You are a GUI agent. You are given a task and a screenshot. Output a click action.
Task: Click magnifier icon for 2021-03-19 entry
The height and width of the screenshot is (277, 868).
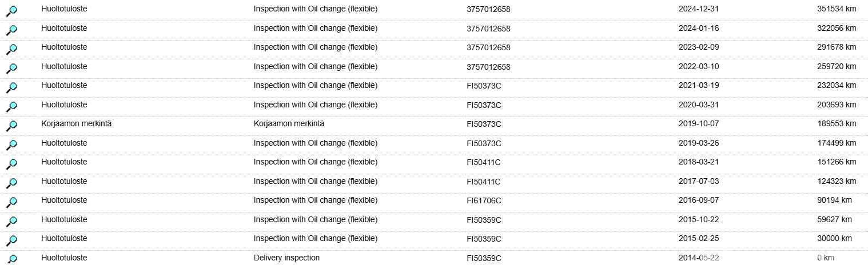click(11, 88)
